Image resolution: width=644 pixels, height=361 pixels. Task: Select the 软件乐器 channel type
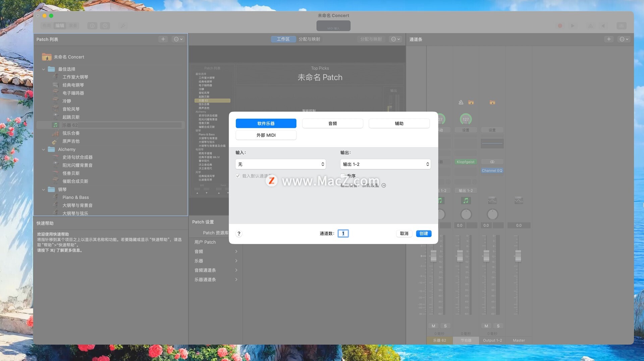click(x=266, y=123)
